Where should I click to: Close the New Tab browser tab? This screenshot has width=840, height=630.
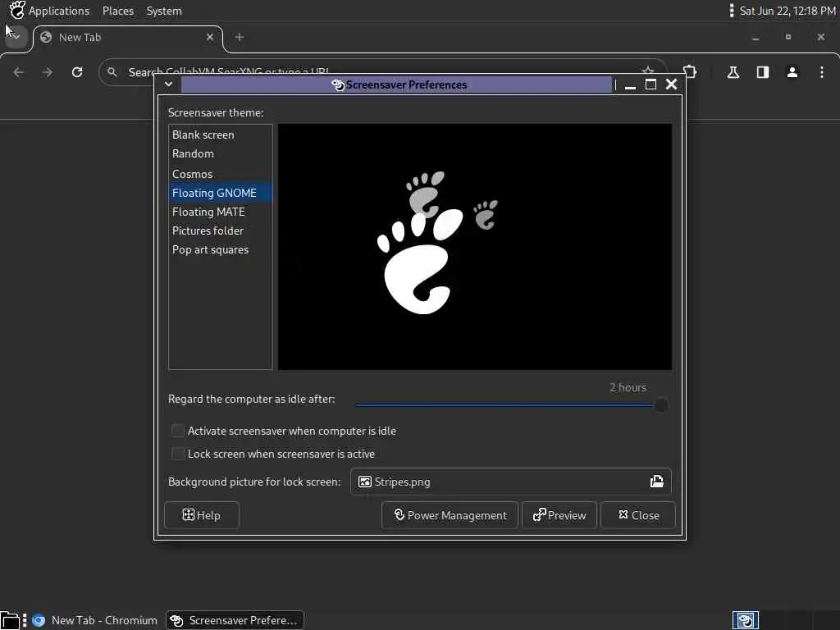point(210,37)
